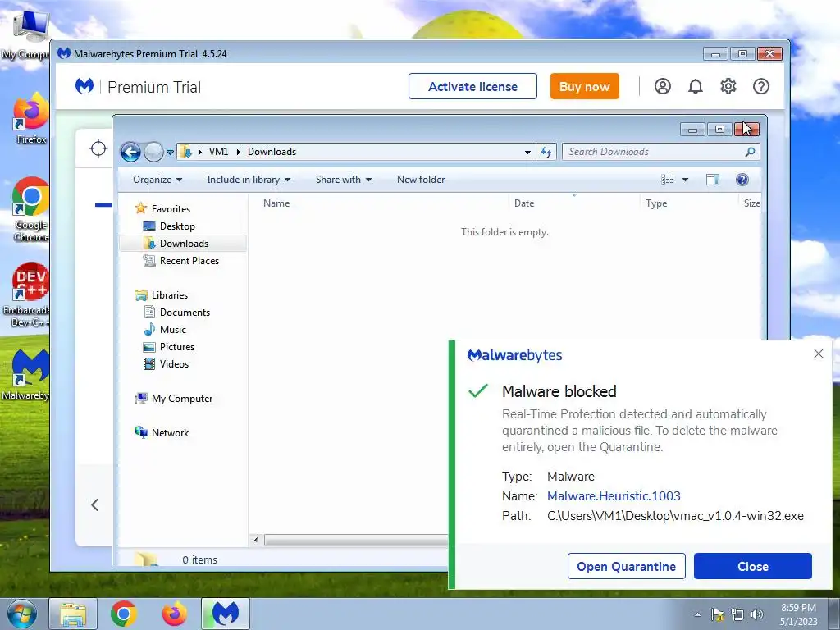Click the Buy now button
Viewport: 840px width, 630px height.
coord(584,86)
